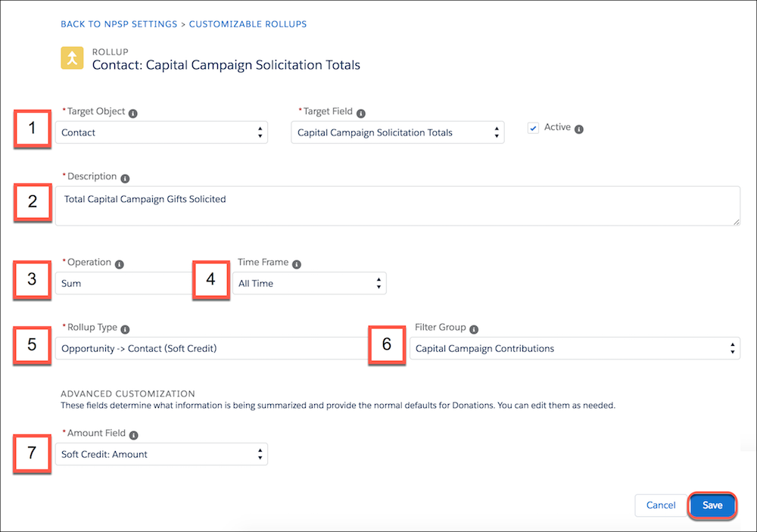Click the Rollup Type info icon
The image size is (757, 532).
(125, 330)
